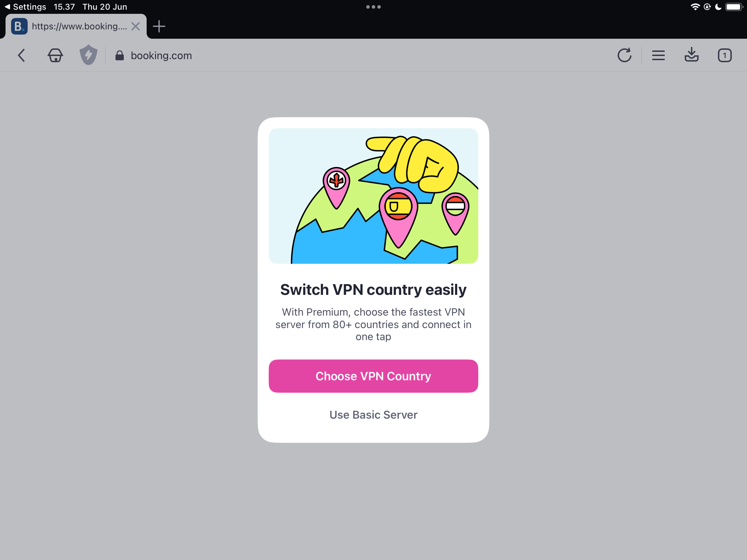Toggle dark mode moon icon in status bar
Image resolution: width=747 pixels, height=560 pixels.
click(715, 6)
